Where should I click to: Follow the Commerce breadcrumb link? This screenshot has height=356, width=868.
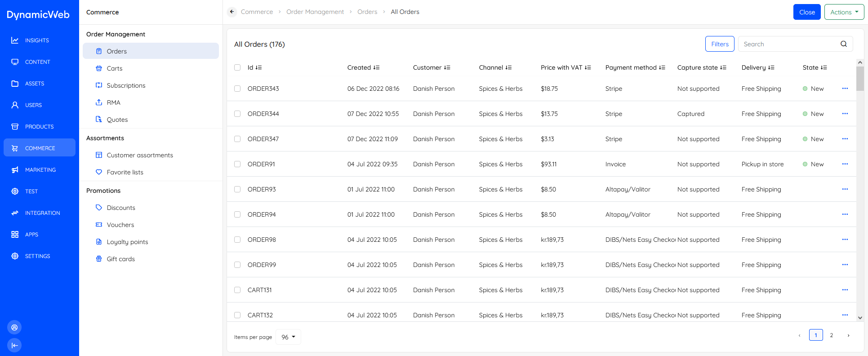[257, 12]
